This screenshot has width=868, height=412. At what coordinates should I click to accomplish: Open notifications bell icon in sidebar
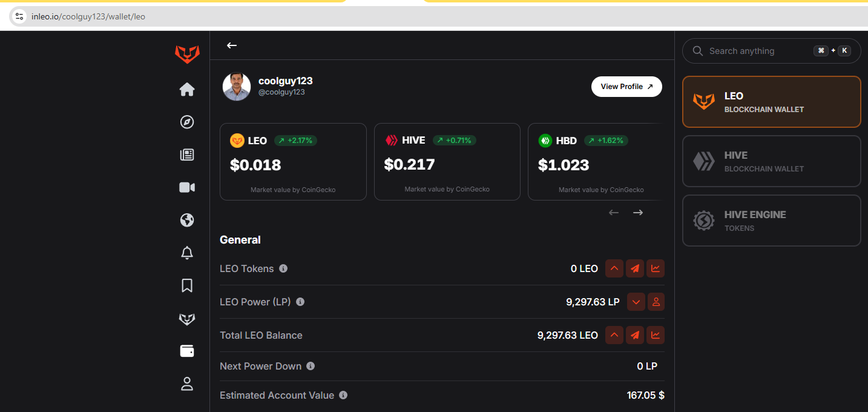click(187, 253)
